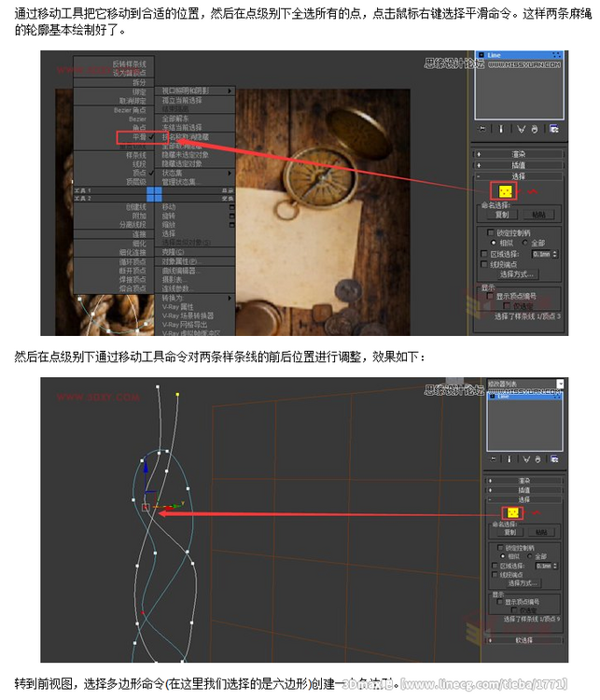
Task: Open the 修改器列表 dropdown in lower screenshot
Action: pyautogui.click(x=560, y=384)
